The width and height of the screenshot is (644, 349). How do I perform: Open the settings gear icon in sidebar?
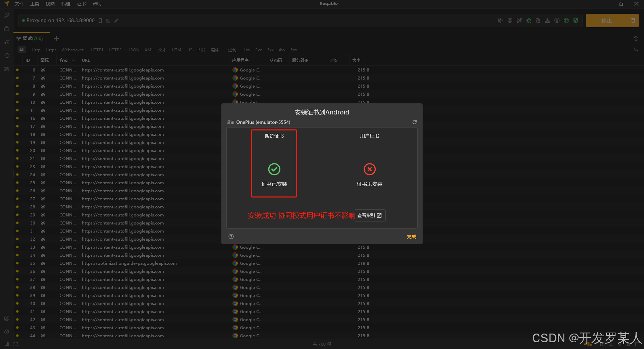[x=7, y=332]
